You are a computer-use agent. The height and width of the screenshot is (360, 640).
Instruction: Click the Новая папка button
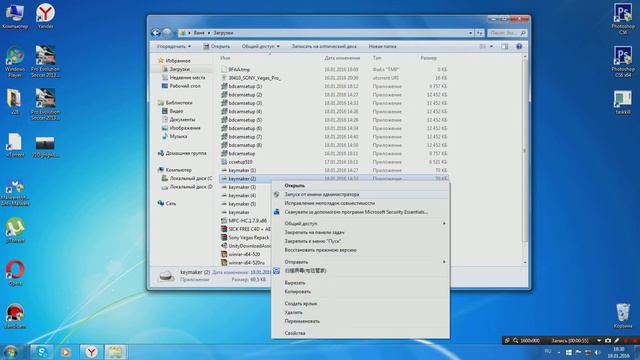[x=382, y=47]
